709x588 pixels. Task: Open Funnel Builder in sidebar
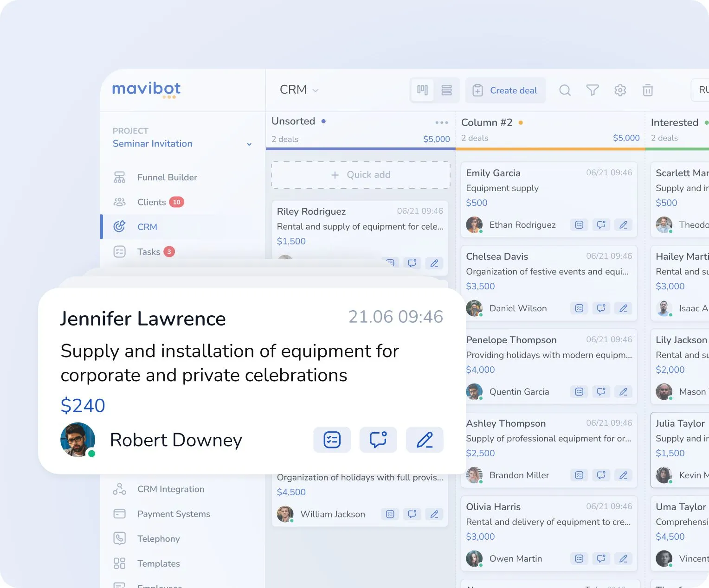tap(167, 177)
